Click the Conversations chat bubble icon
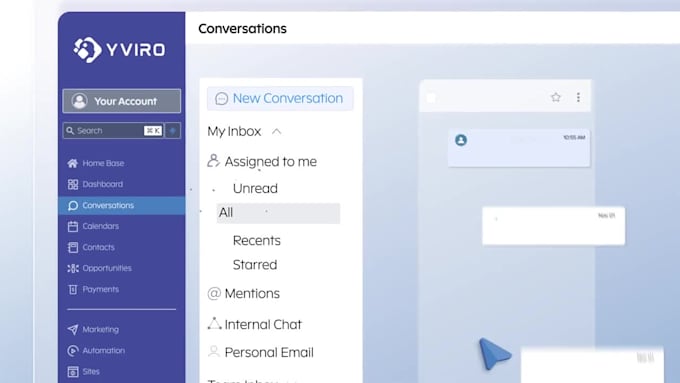This screenshot has width=680, height=383. 72,206
